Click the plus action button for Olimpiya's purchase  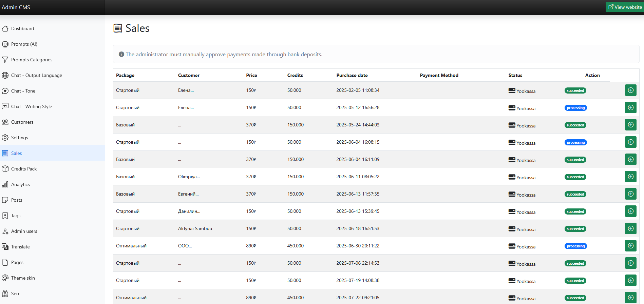coord(630,177)
